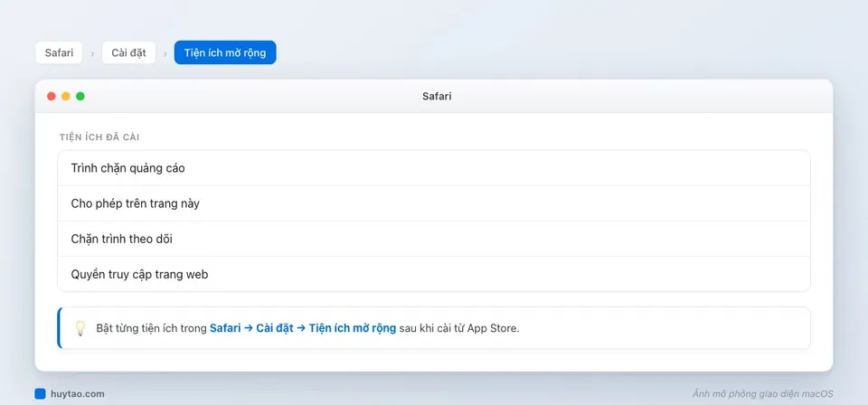
Task: Click the blue huytao.com square logo
Action: pyautogui.click(x=40, y=394)
